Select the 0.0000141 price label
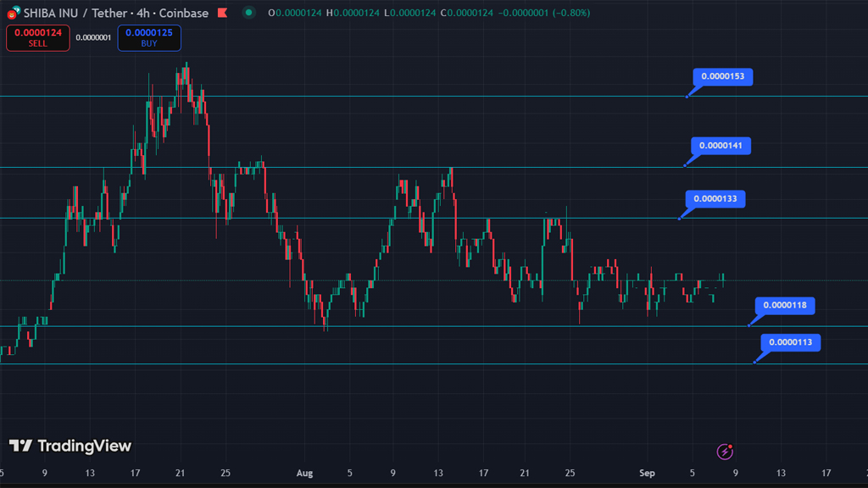Image resolution: width=868 pixels, height=488 pixels. [x=721, y=146]
